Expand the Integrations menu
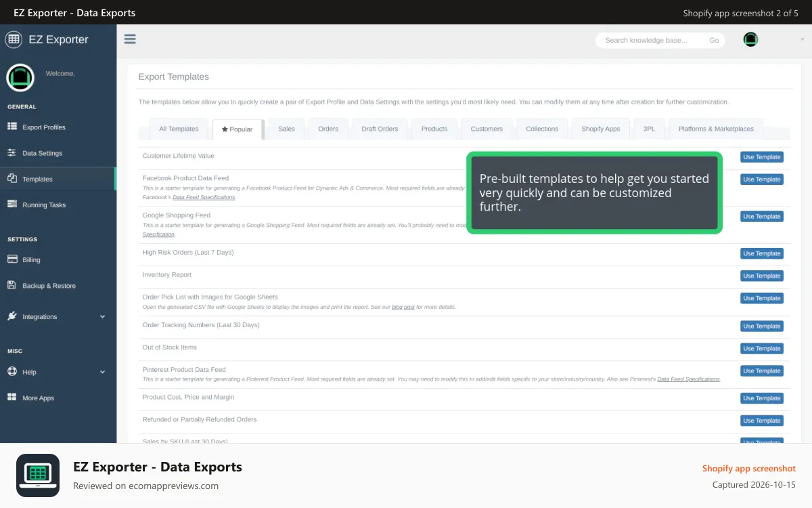812x508 pixels. [58, 316]
